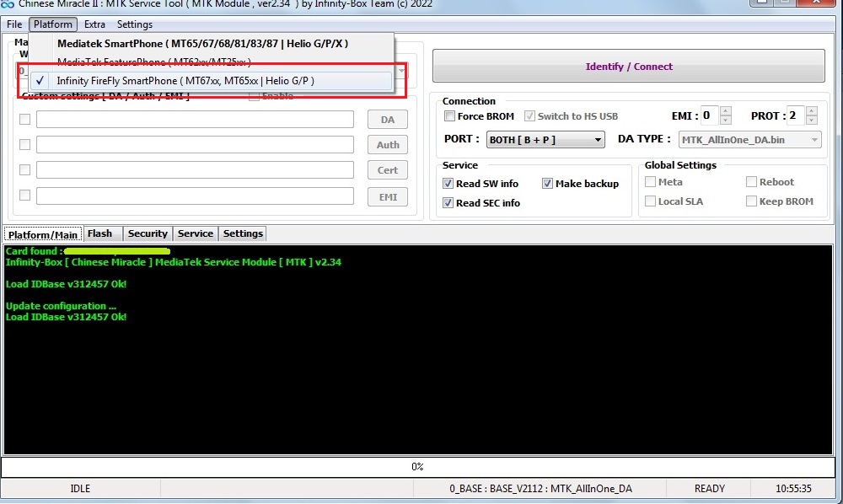Enable the Meta global setting

pos(650,181)
